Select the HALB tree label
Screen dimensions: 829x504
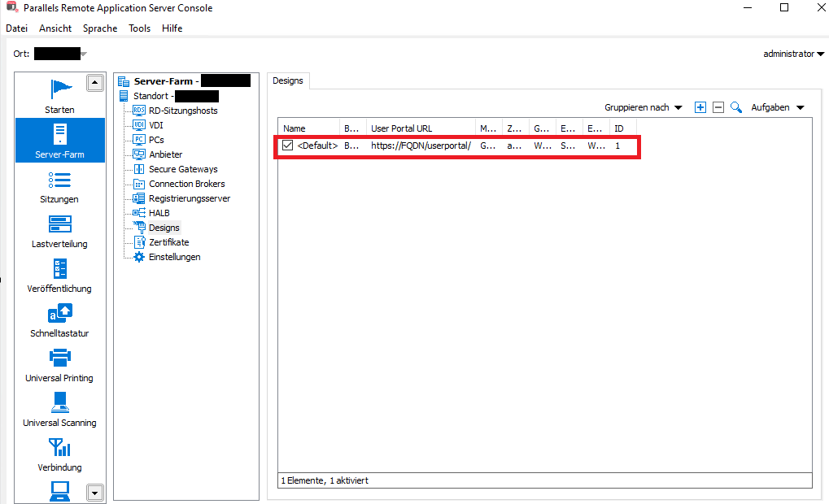159,213
